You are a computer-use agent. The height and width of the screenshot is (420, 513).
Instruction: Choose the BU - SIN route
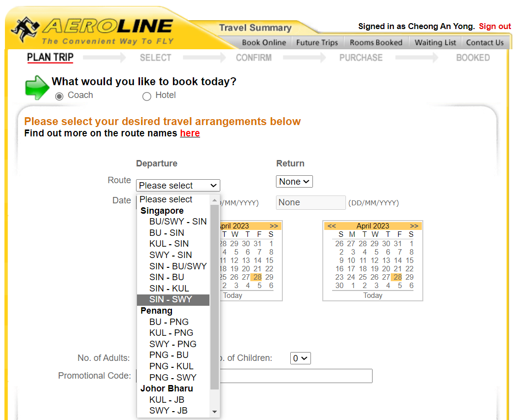pos(173,233)
